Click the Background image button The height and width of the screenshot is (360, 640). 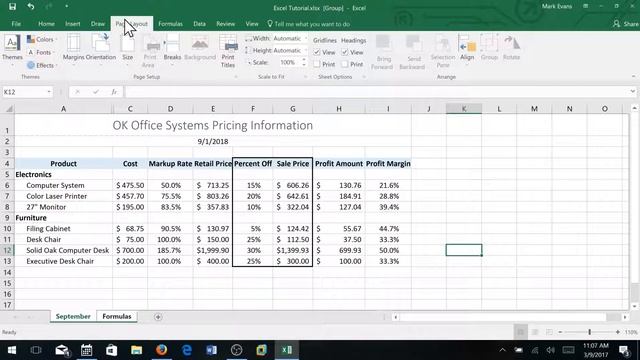click(200, 48)
